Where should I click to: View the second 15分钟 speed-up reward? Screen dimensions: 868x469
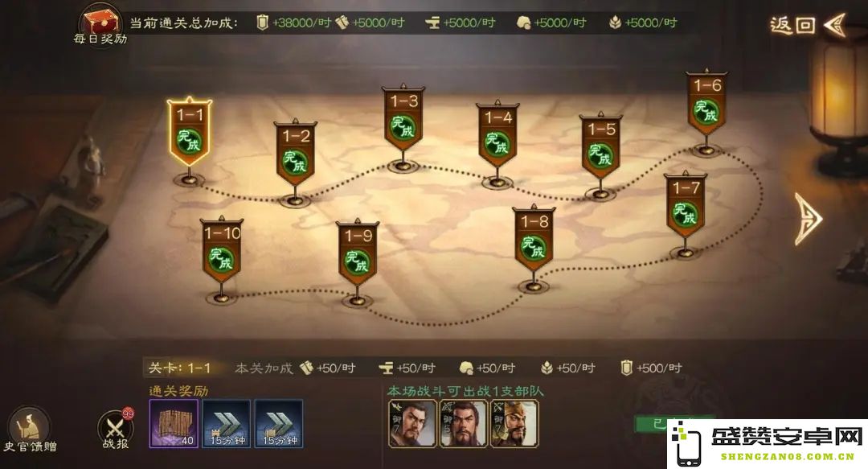coord(279,423)
